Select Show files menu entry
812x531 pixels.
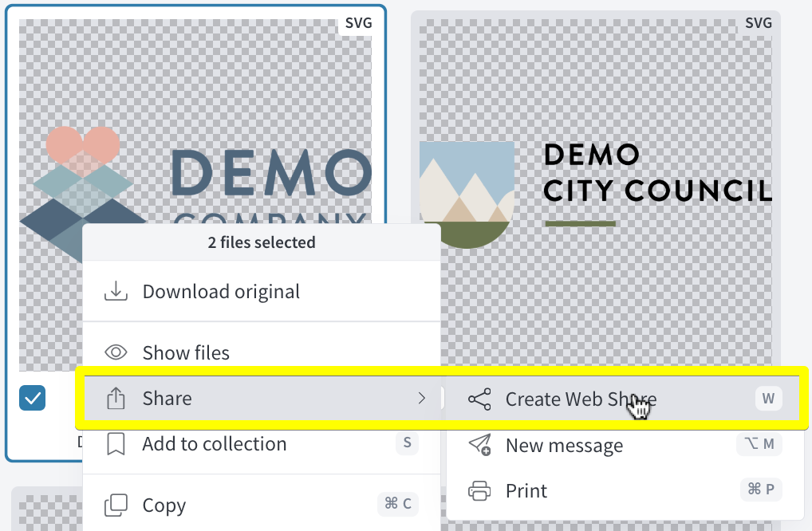(x=262, y=352)
